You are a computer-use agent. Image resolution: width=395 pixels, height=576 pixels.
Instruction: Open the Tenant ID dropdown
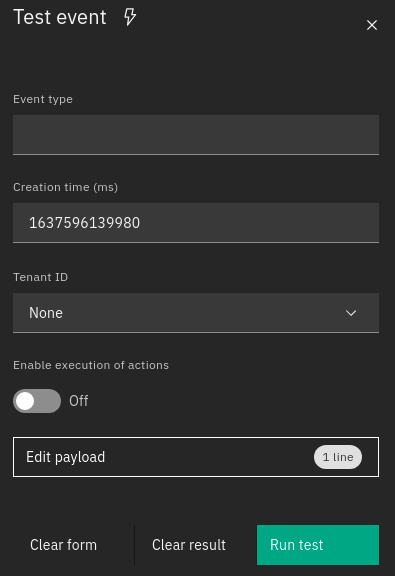pos(196,313)
